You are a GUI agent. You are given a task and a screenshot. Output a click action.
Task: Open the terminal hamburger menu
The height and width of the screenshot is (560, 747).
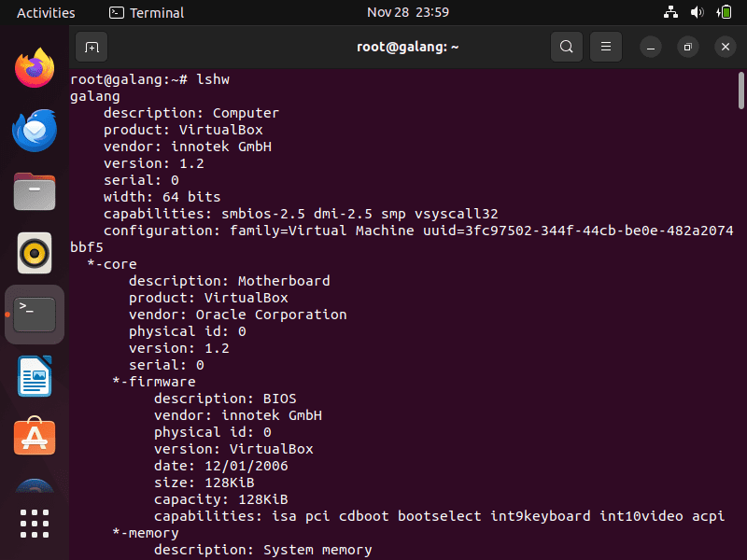606,47
